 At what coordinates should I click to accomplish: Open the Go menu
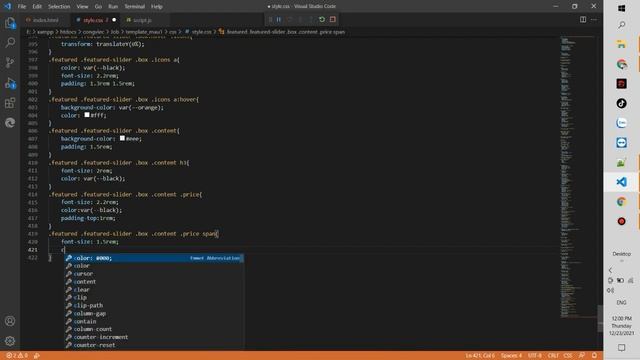click(x=98, y=7)
